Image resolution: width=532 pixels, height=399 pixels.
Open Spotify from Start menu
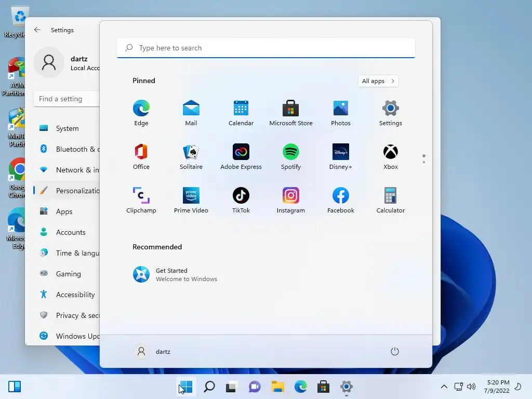tap(291, 157)
